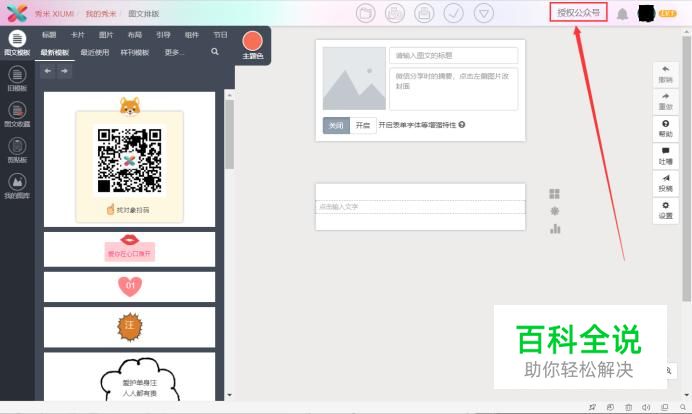
Task: Select the 开启 toggle option
Action: (x=363, y=125)
